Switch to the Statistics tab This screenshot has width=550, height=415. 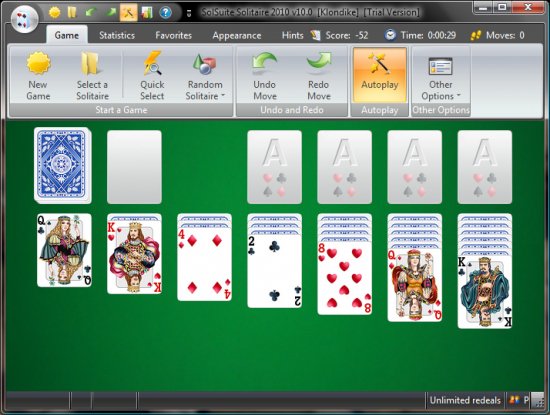117,35
